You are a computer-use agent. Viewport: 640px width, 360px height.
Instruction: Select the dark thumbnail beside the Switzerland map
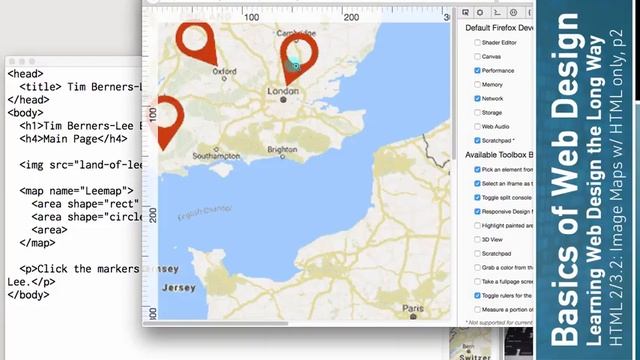coord(518,344)
